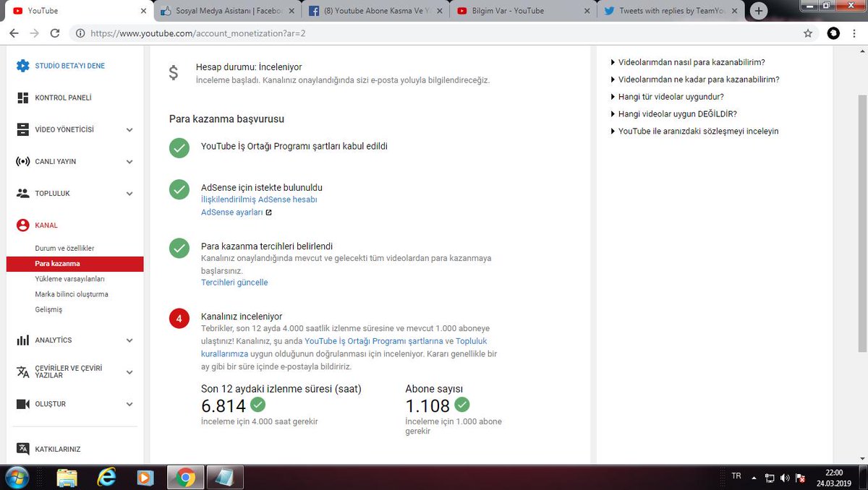Image resolution: width=868 pixels, height=490 pixels.
Task: Click the TOPLULUK people icon
Action: pyautogui.click(x=22, y=193)
